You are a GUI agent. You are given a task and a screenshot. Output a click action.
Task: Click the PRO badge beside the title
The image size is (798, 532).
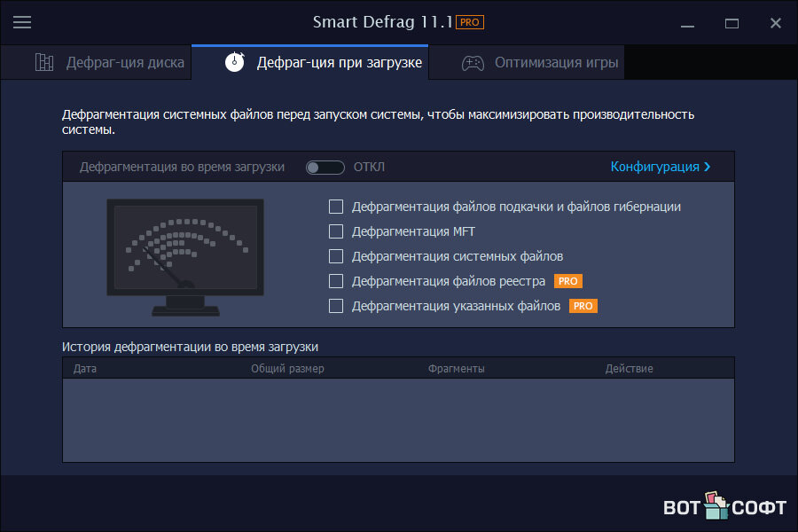[x=470, y=22]
